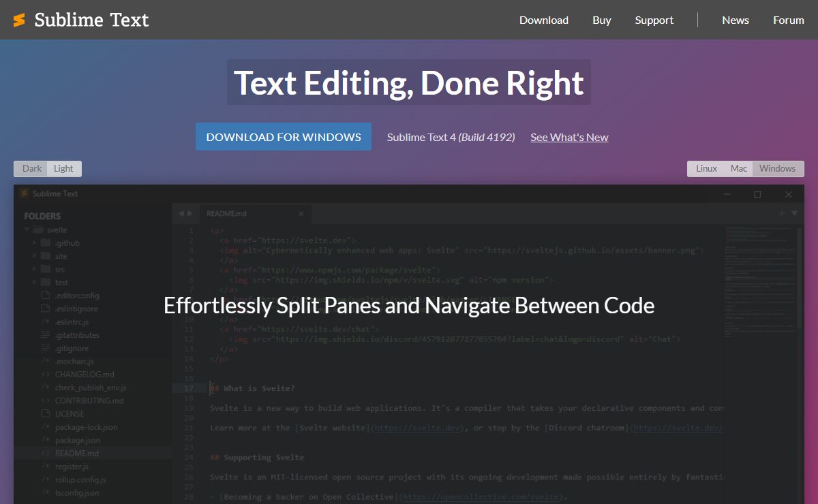Visit the Forum link
Image resolution: width=818 pixels, height=504 pixels.
(x=789, y=20)
